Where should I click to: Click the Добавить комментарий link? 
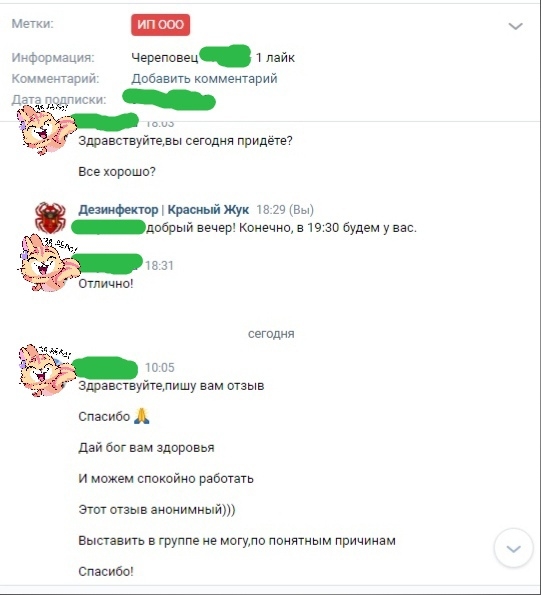tap(204, 79)
